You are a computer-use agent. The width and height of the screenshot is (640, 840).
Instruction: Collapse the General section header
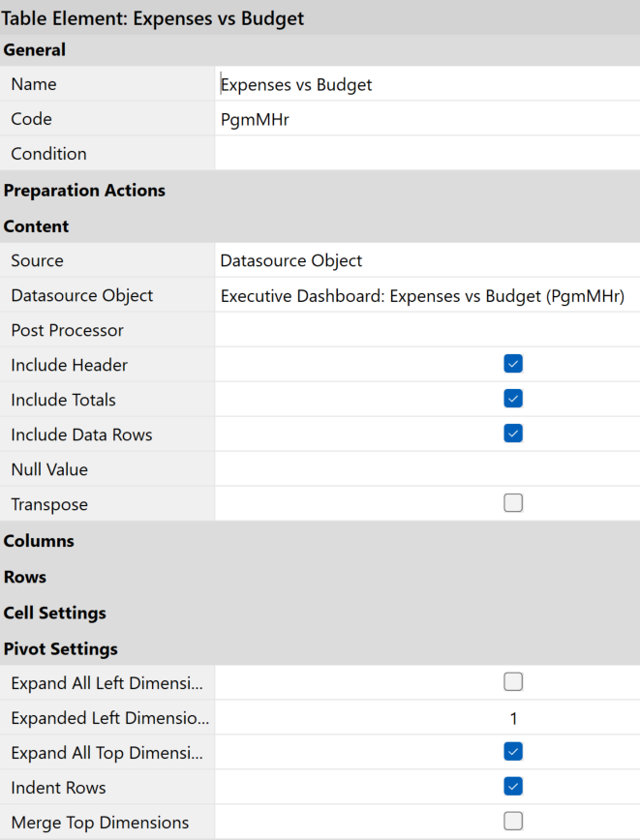point(35,50)
